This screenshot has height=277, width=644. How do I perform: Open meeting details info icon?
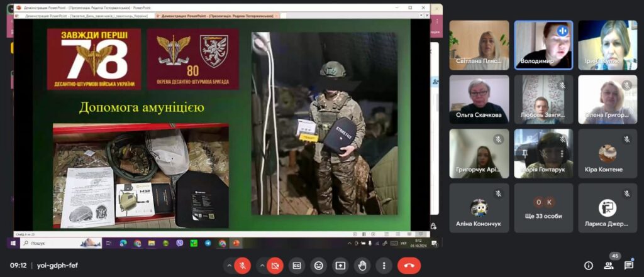(589, 266)
